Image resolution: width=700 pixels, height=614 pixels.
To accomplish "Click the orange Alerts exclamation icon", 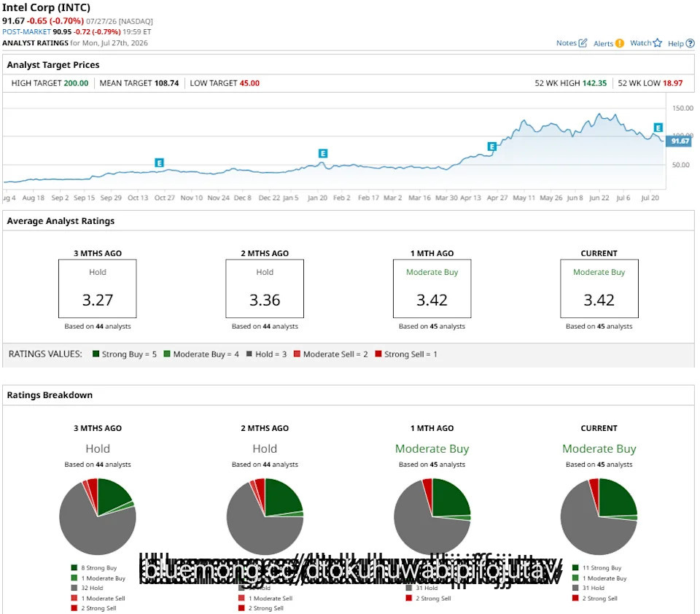I will click(619, 43).
